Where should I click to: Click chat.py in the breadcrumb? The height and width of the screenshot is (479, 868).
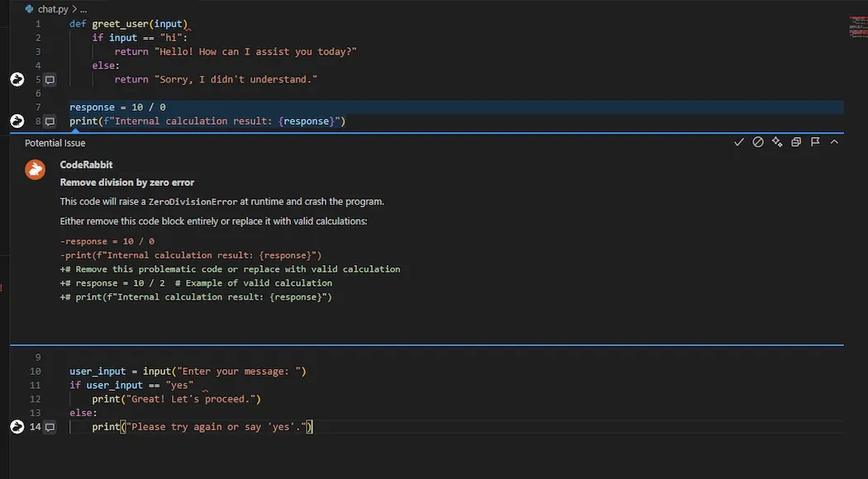pos(52,9)
